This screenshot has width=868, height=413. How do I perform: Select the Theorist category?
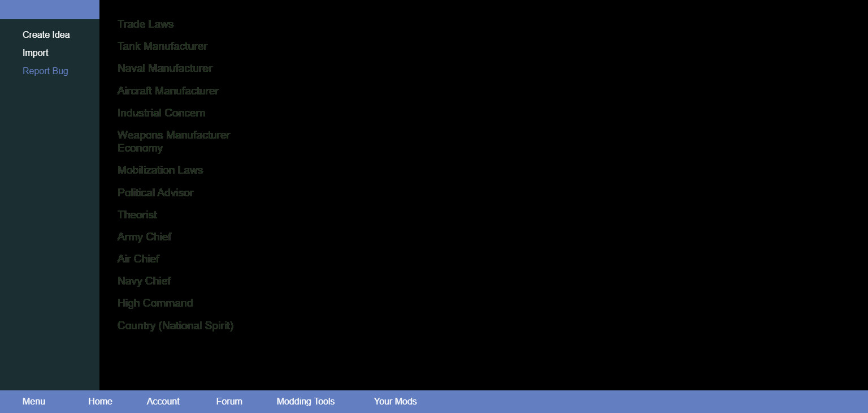(x=137, y=215)
